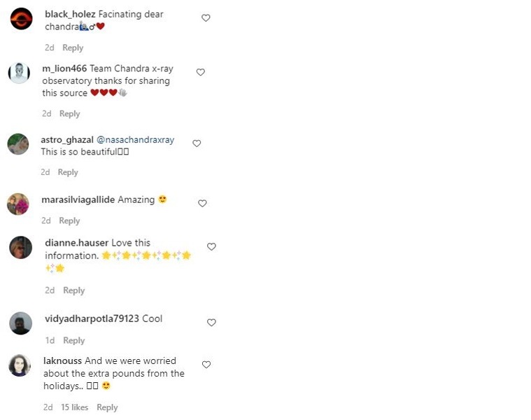This screenshot has width=531, height=420.
Task: Like laknouss's holidays comment
Action: click(x=206, y=365)
